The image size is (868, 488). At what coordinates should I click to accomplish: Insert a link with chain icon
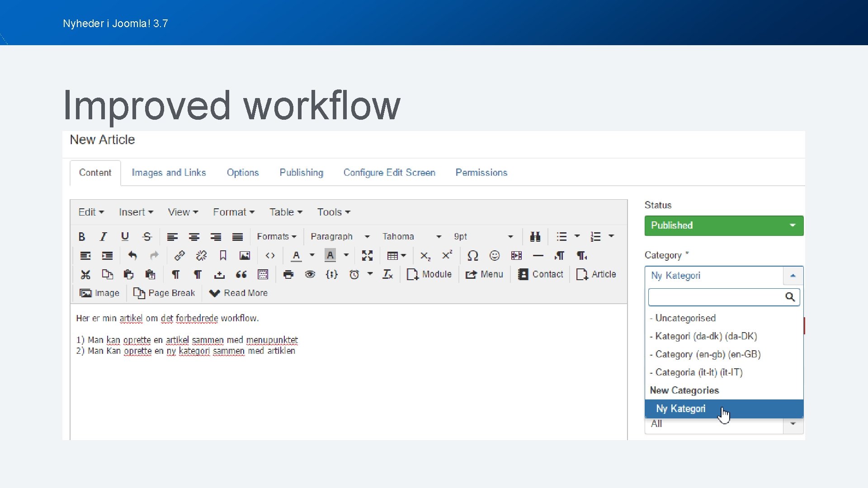(179, 256)
